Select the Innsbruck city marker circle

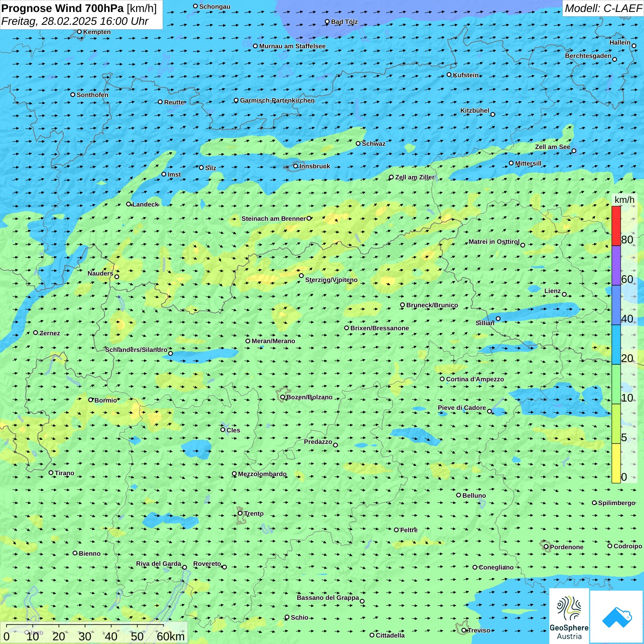tap(296, 166)
